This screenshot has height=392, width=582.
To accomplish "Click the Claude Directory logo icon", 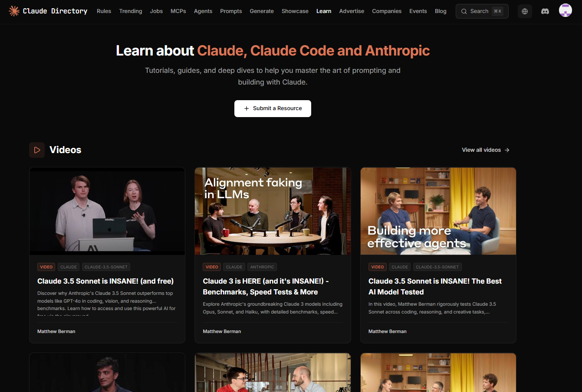I will point(14,11).
